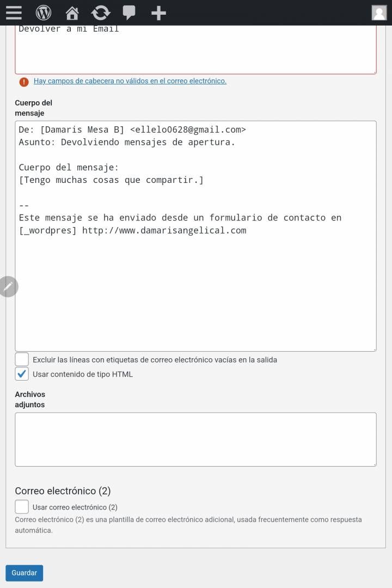Open invalid header fields error link
392x588 pixels.
pos(130,81)
